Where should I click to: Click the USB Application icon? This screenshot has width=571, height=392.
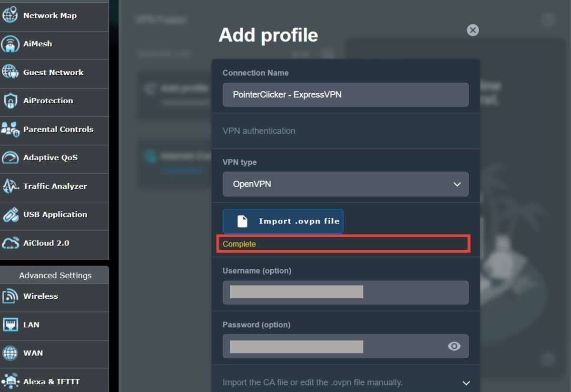tap(10, 215)
